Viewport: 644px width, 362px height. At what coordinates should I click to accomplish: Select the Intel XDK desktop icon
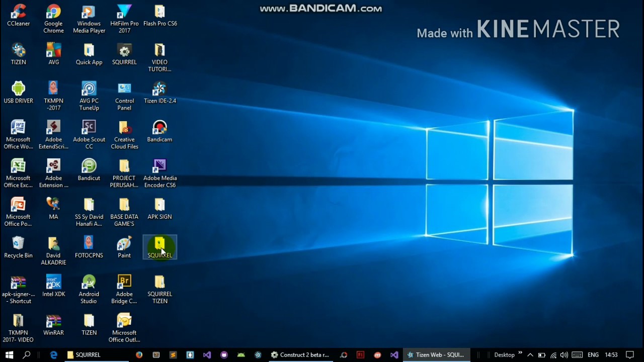[53, 286]
